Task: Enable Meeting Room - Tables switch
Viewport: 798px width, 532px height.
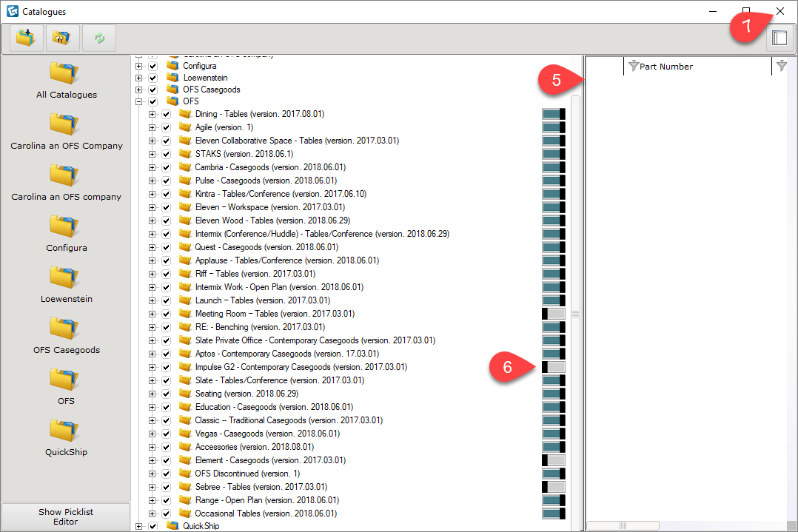Action: point(553,314)
